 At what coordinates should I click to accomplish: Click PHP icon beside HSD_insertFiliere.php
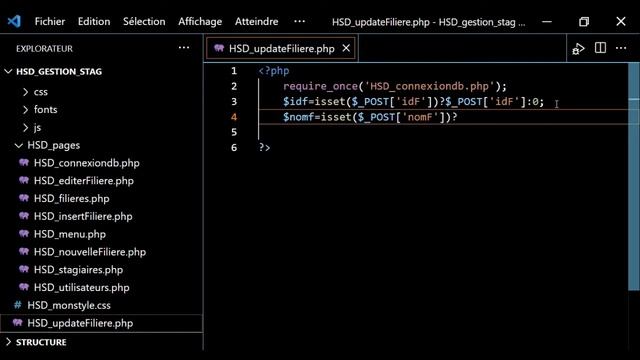(x=24, y=216)
